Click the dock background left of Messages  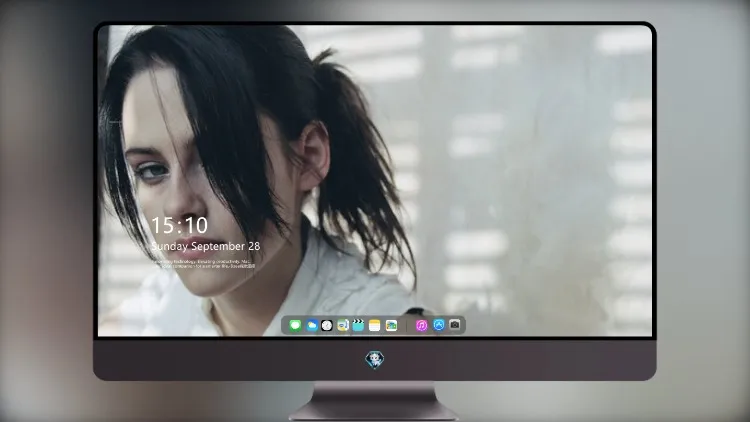click(285, 325)
